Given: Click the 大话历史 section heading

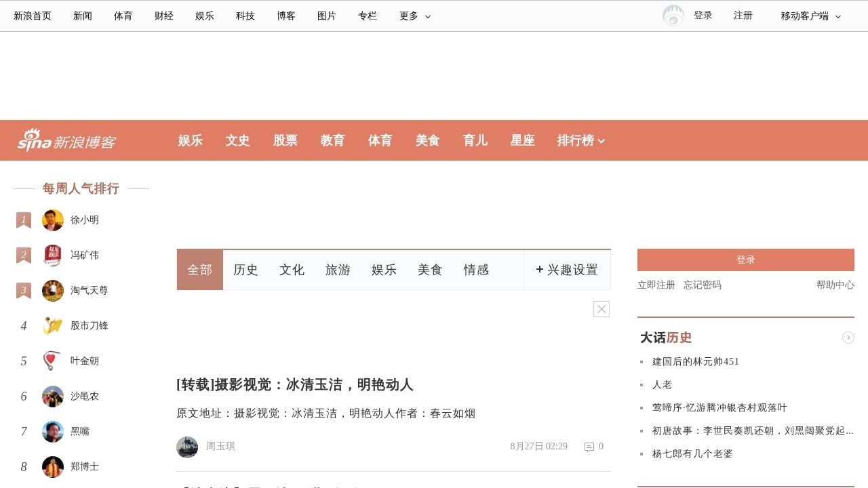Looking at the screenshot, I should click(x=666, y=338).
